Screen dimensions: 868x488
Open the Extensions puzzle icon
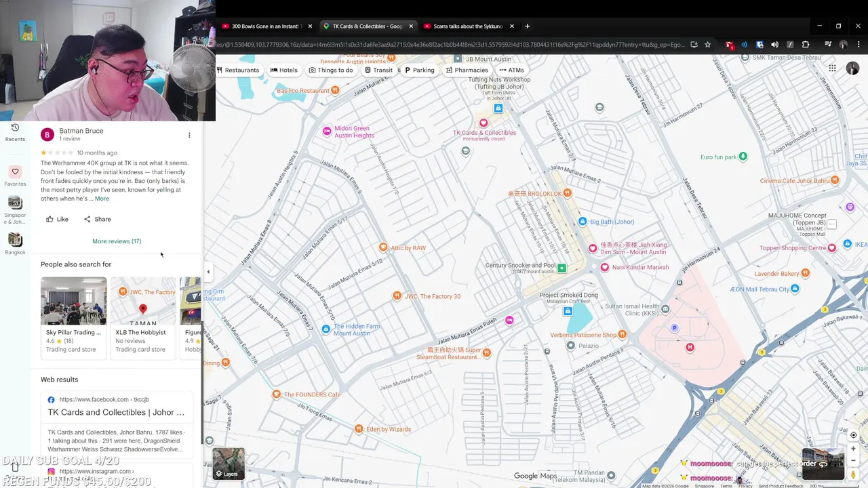pyautogui.click(x=806, y=45)
